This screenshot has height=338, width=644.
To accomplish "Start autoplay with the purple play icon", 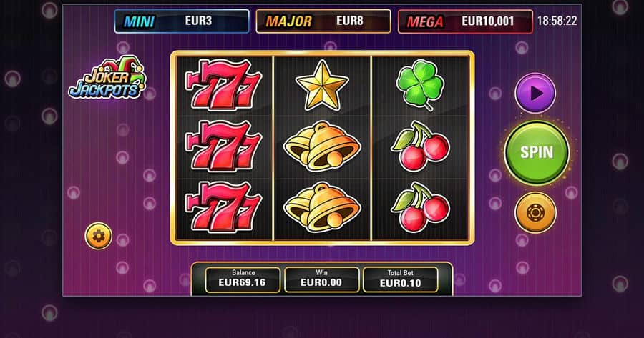I will point(535,93).
